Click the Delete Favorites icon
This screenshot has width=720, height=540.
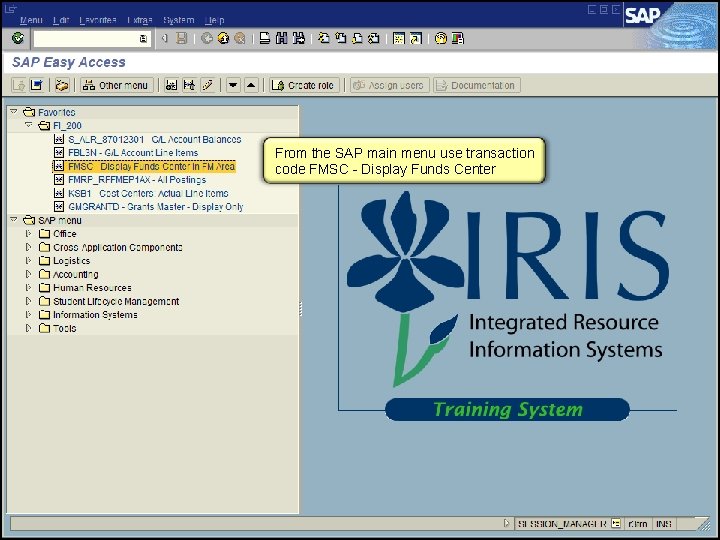(189, 85)
